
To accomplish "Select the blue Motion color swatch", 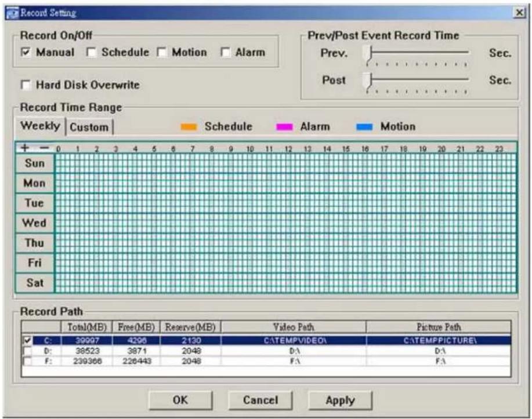I will click(364, 127).
